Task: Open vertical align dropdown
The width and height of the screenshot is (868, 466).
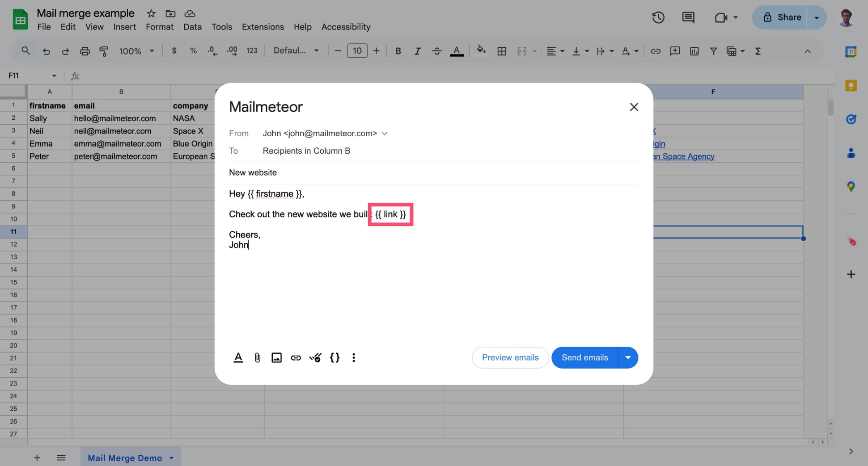Action: [580, 51]
